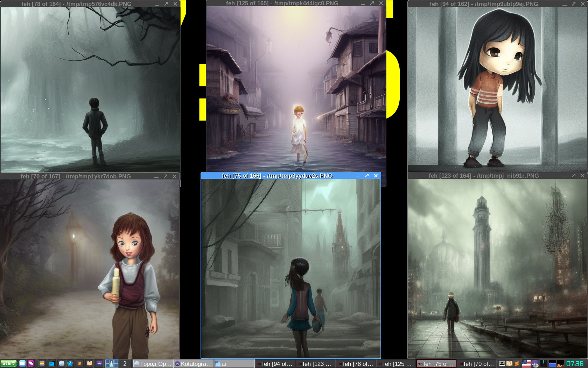The image size is (588, 368).
Task: Click the flooded street image in feh 125 window
Action: coord(296,89)
